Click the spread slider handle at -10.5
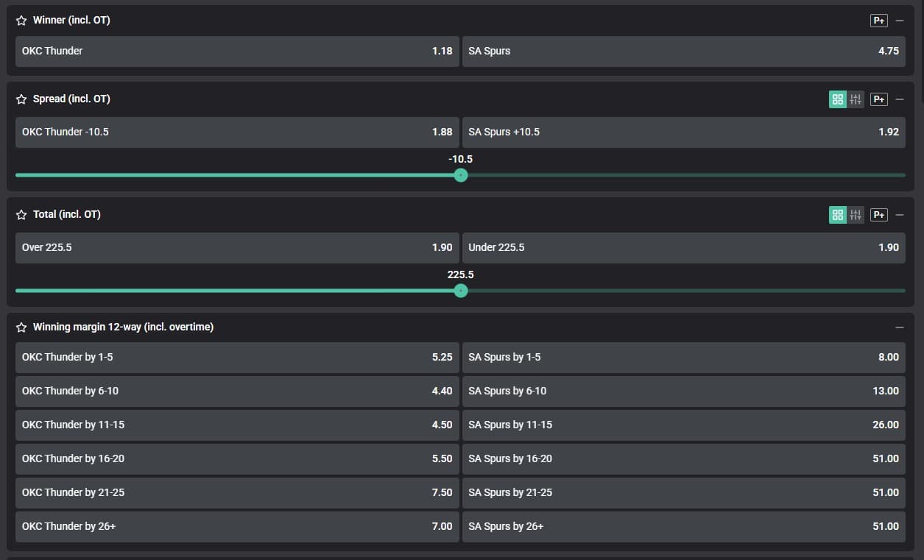The width and height of the screenshot is (924, 560). tap(461, 175)
